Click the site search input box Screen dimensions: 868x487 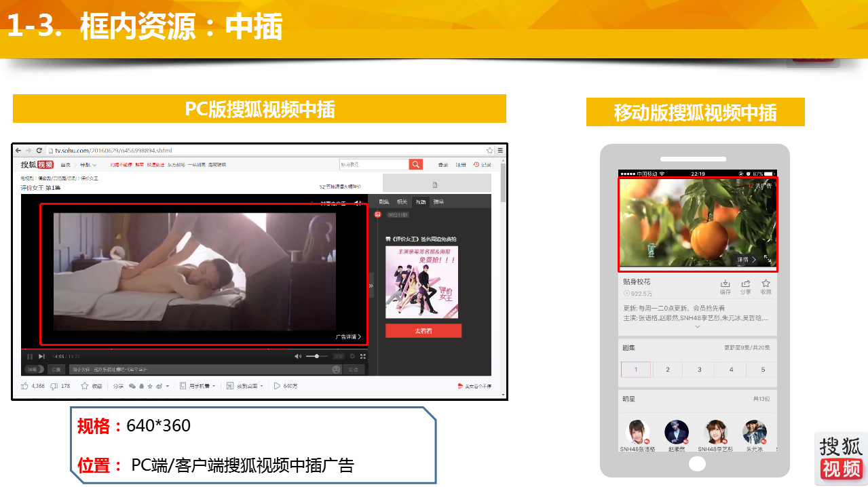374,165
